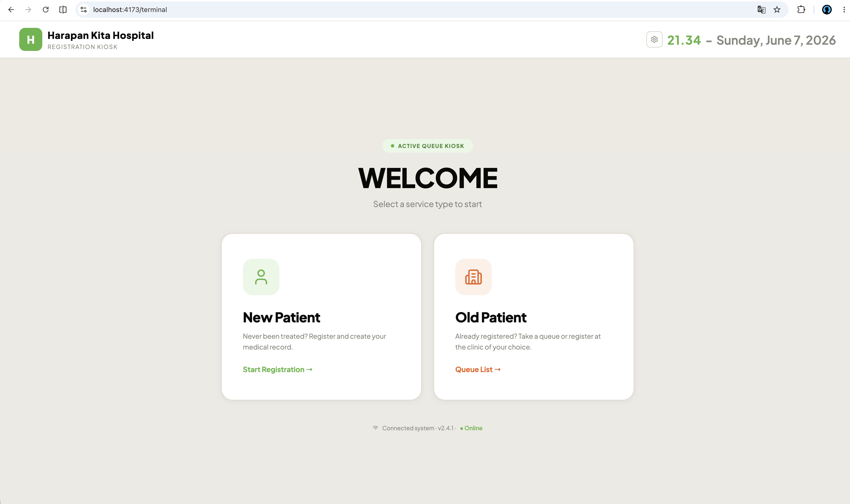This screenshot has height=504, width=850.
Task: Click the 21.34 clock time
Action: coord(684,40)
